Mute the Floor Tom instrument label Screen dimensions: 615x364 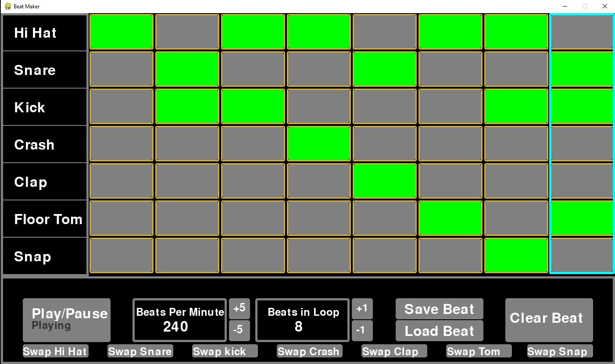pyautogui.click(x=45, y=219)
